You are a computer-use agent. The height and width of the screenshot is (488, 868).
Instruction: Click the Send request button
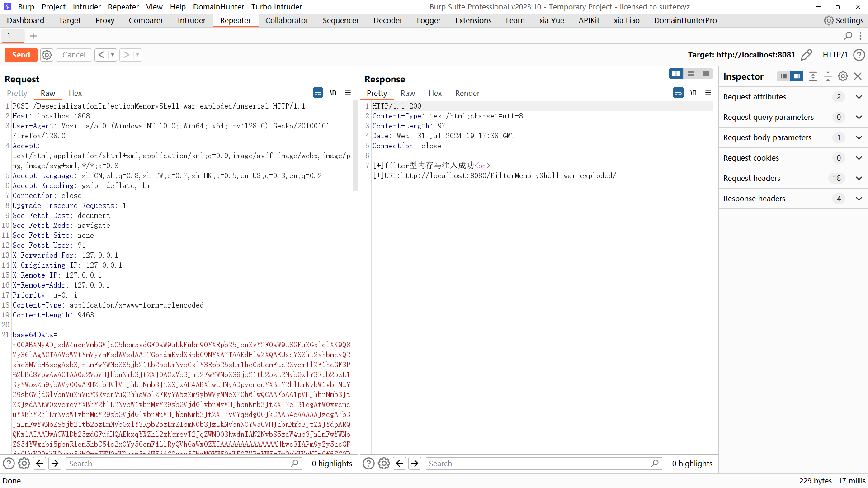coord(21,55)
